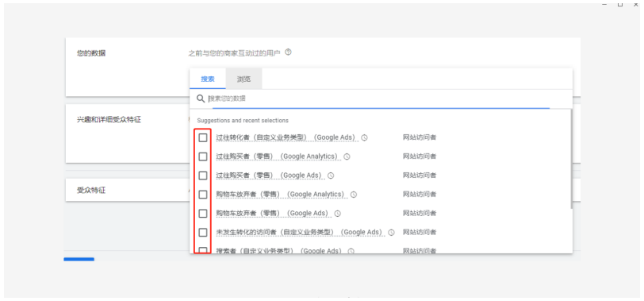Switch to the 浏览 tab
Image resolution: width=644 pixels, height=301 pixels.
pyautogui.click(x=243, y=79)
